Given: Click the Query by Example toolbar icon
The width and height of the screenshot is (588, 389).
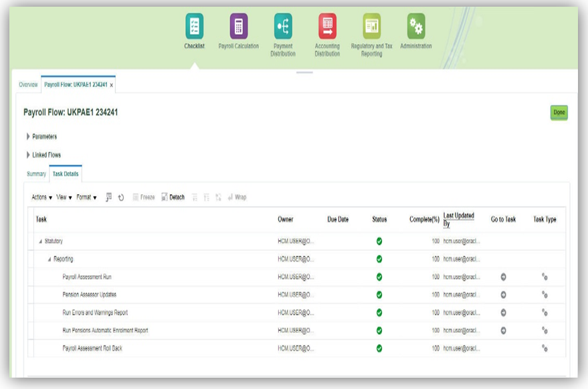Looking at the screenshot, I should [x=109, y=197].
